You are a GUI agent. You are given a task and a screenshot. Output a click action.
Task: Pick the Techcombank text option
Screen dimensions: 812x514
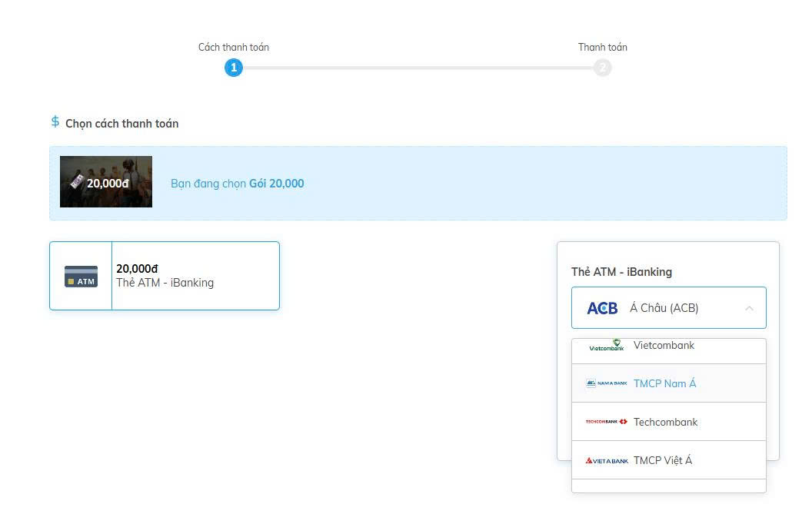pyautogui.click(x=665, y=422)
